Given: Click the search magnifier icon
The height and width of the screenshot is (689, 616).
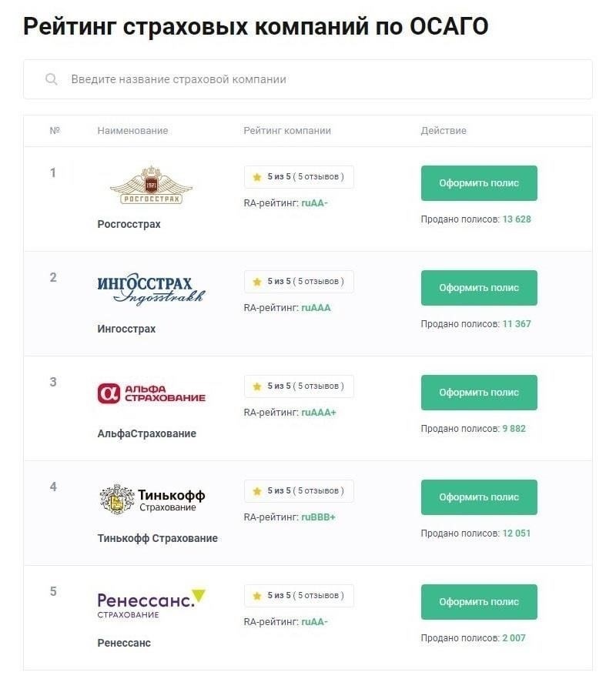Looking at the screenshot, I should (x=52, y=79).
